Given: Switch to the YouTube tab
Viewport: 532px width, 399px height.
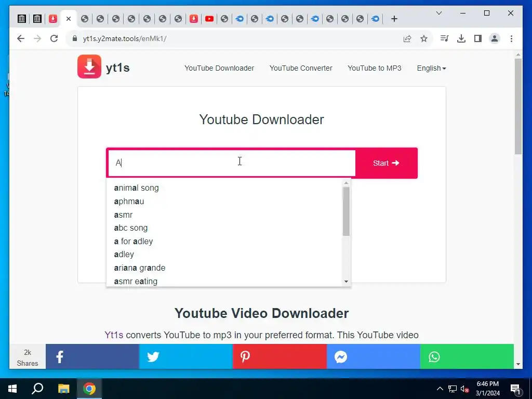Looking at the screenshot, I should tap(209, 19).
